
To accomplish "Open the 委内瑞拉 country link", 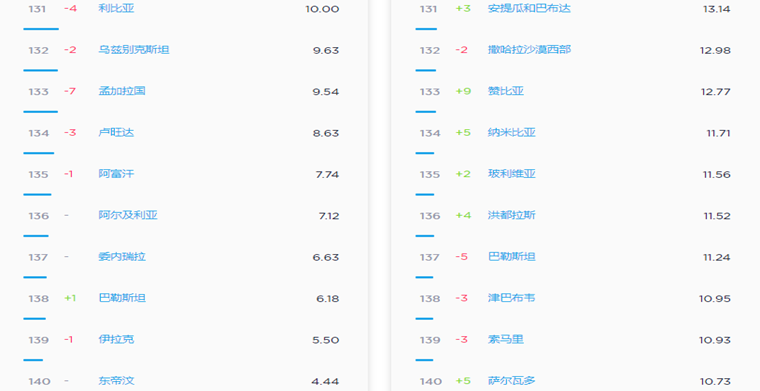I will (122, 257).
